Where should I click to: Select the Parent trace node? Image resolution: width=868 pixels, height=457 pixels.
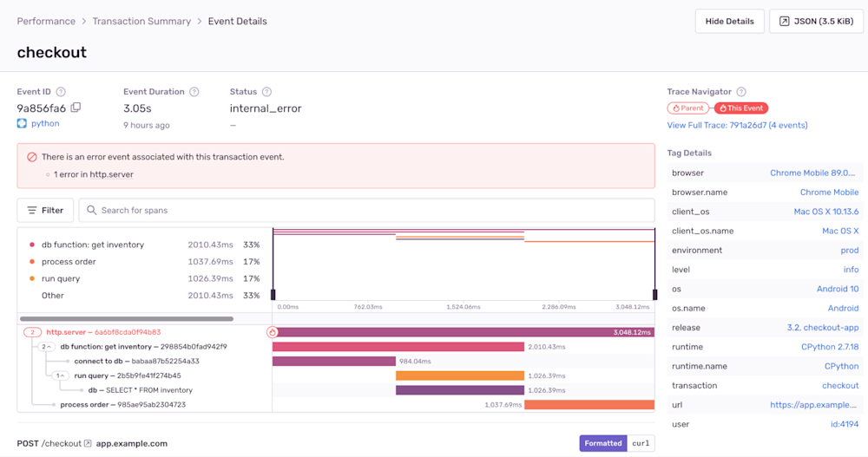[688, 108]
